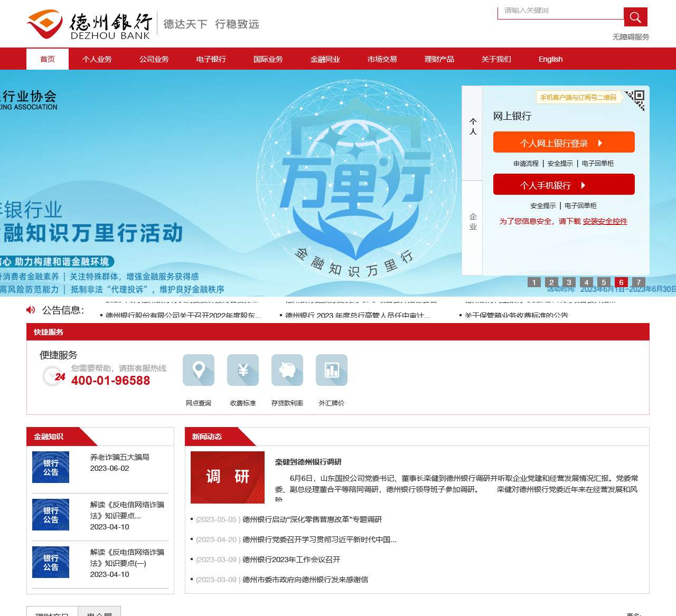Show banner slide 7

[x=639, y=282]
